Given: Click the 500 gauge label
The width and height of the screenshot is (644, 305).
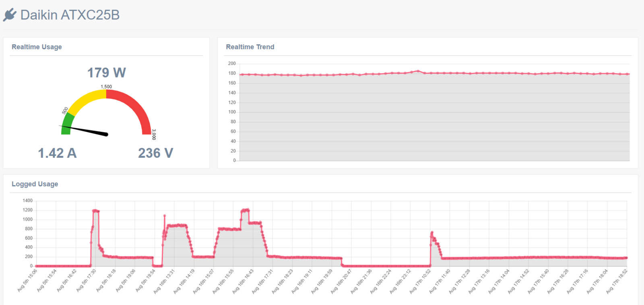Looking at the screenshot, I should (x=65, y=110).
